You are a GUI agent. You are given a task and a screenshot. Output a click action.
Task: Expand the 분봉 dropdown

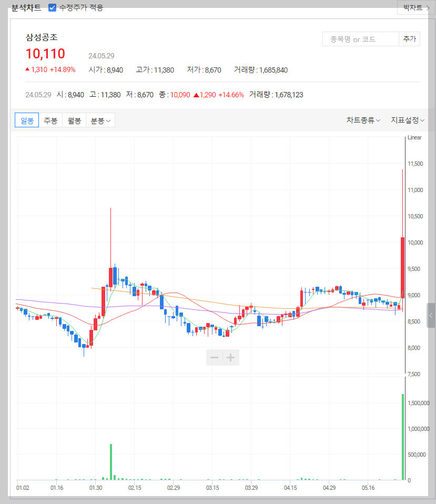[100, 120]
